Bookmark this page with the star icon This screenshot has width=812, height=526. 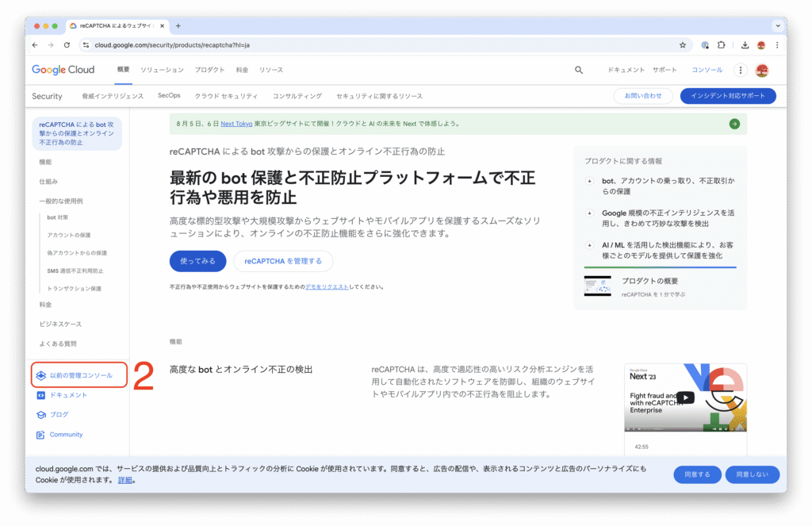click(x=683, y=45)
